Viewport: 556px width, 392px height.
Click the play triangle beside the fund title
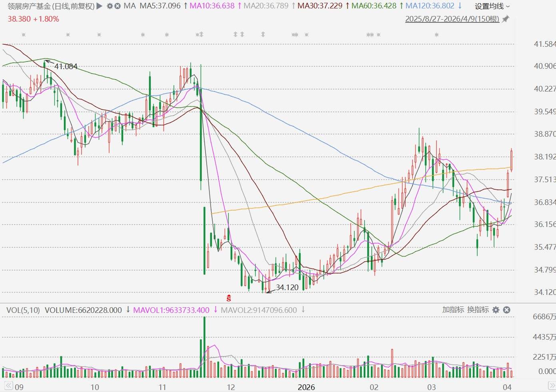click(x=100, y=6)
